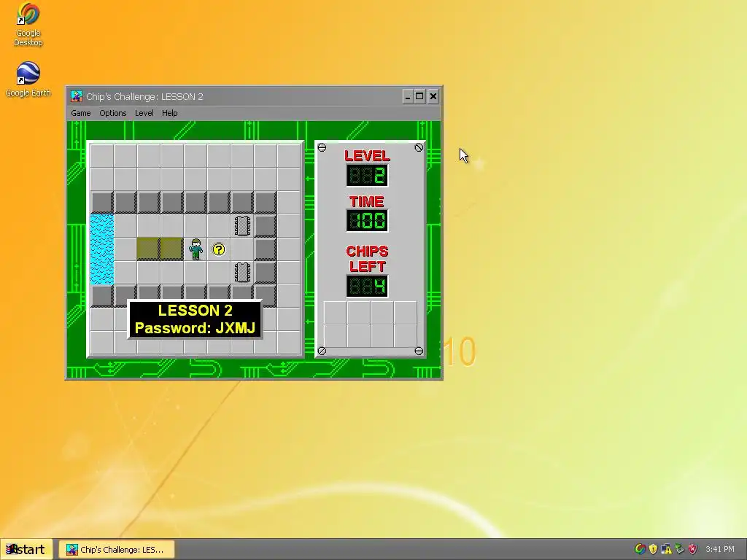Viewport: 747px width, 560px height.
Task: Minimize the Chip's Challenge window
Action: click(407, 97)
